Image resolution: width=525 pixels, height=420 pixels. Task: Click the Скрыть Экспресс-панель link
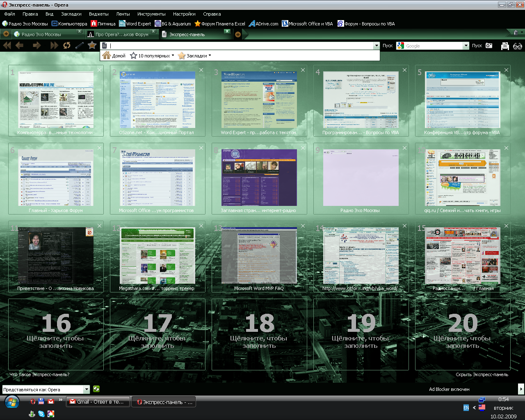(x=482, y=374)
